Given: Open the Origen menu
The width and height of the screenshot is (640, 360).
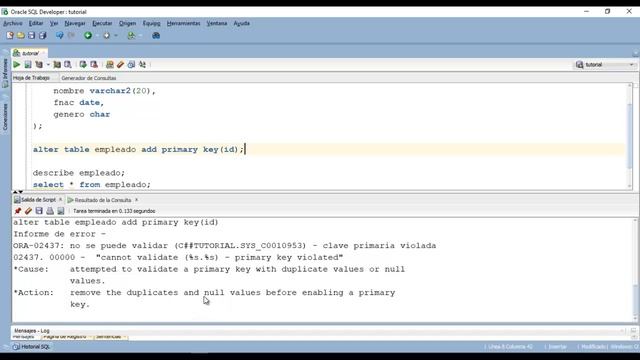Looking at the screenshot, I should tap(127, 23).
